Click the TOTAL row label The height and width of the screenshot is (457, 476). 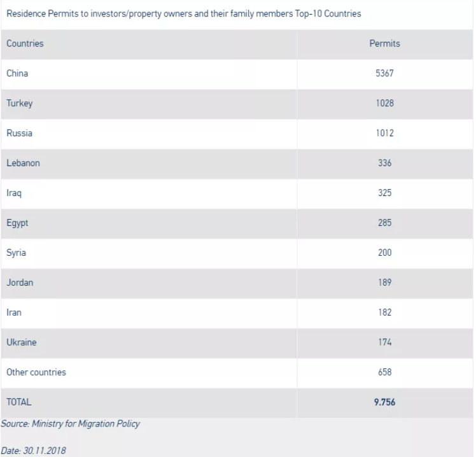coord(19,402)
